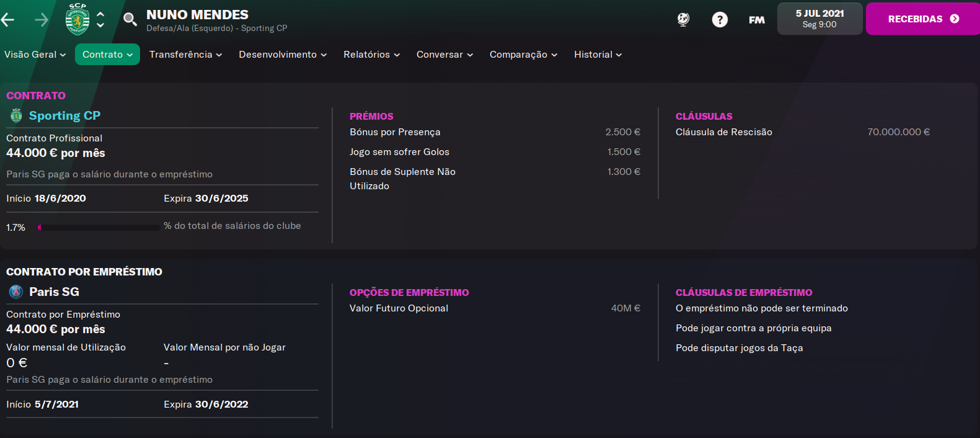Open the Paris SG club link
Image resolution: width=980 pixels, height=438 pixels.
pos(54,292)
